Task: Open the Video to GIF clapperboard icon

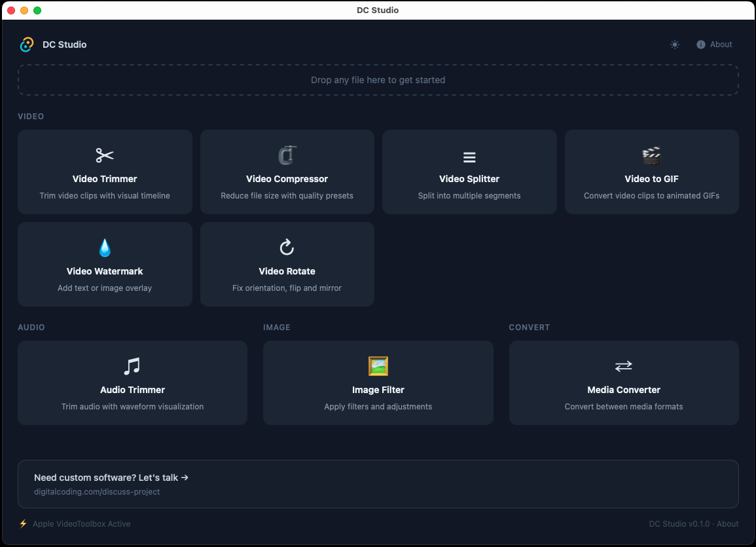Action: (651, 155)
